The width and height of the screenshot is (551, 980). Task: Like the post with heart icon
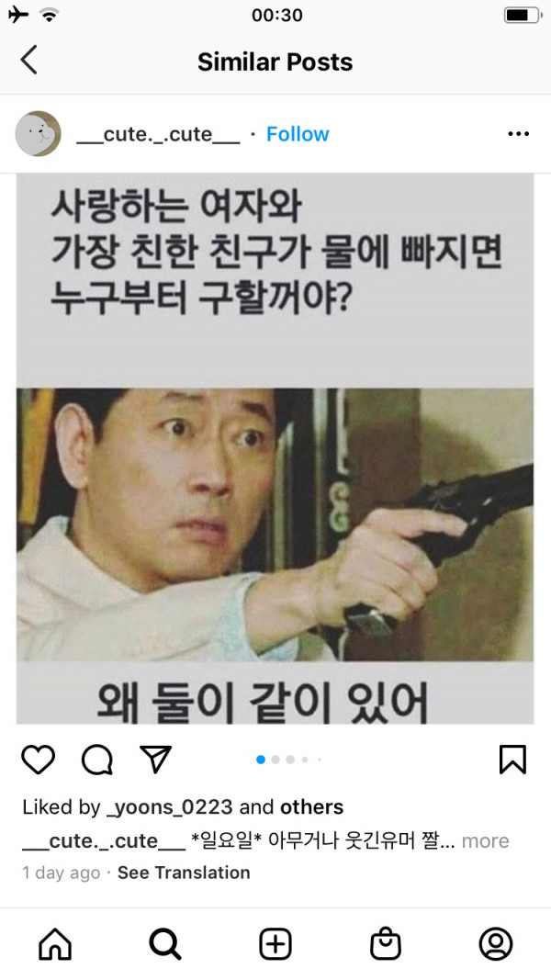[38, 760]
